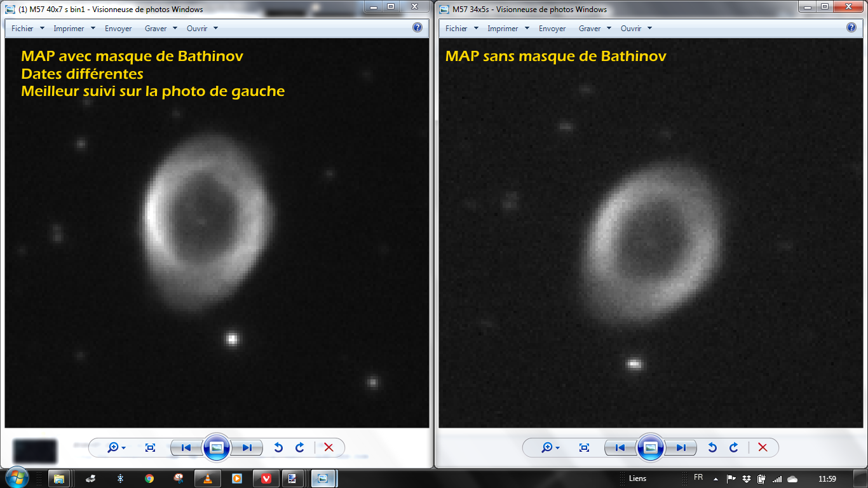Image resolution: width=868 pixels, height=488 pixels.
Task: Click the fit-to-window icon in the left viewer
Action: point(150,447)
